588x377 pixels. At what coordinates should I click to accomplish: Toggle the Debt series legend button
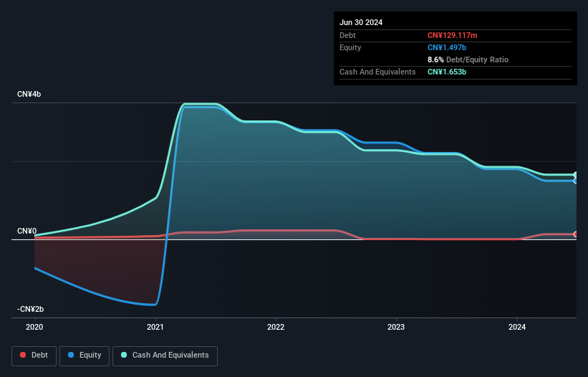tap(34, 355)
